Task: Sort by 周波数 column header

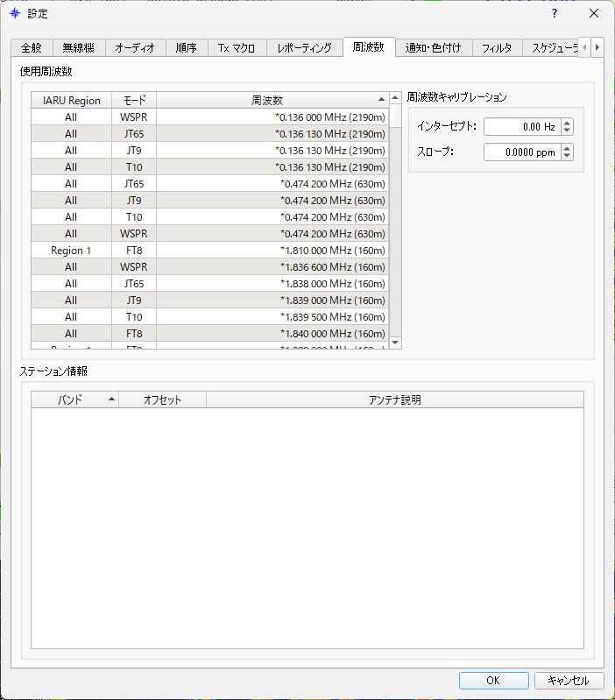Action: point(272,101)
